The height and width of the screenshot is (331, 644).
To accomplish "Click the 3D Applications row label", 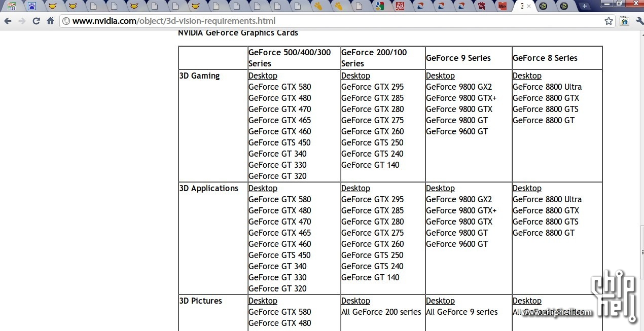I will [x=208, y=188].
